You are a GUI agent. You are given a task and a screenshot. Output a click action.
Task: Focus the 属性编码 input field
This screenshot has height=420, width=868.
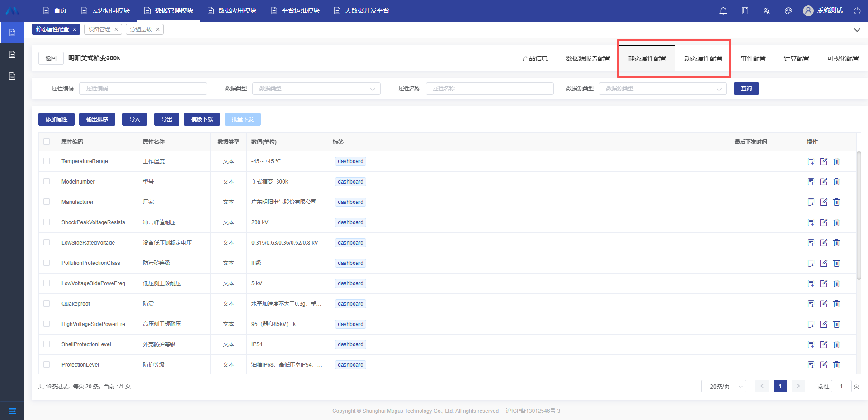click(x=143, y=89)
